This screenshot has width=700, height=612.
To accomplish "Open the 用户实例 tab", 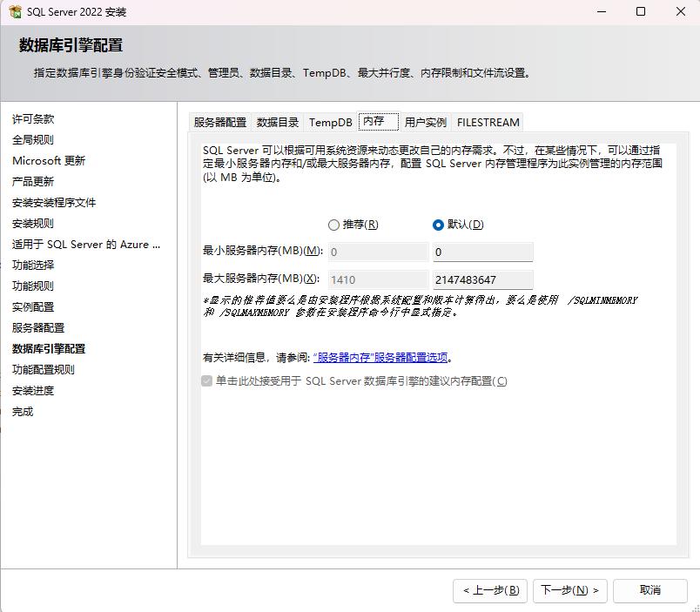I will [426, 123].
